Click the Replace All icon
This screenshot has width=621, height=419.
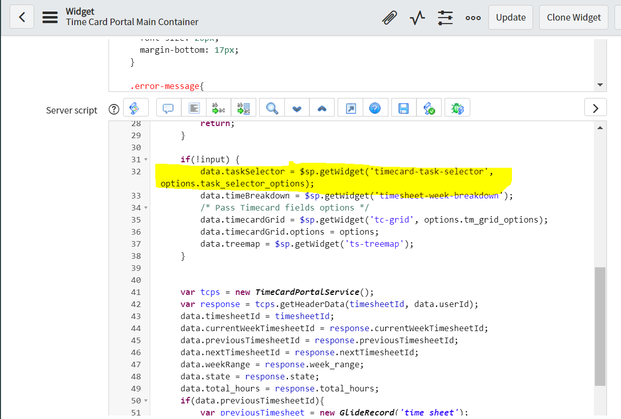[x=244, y=108]
